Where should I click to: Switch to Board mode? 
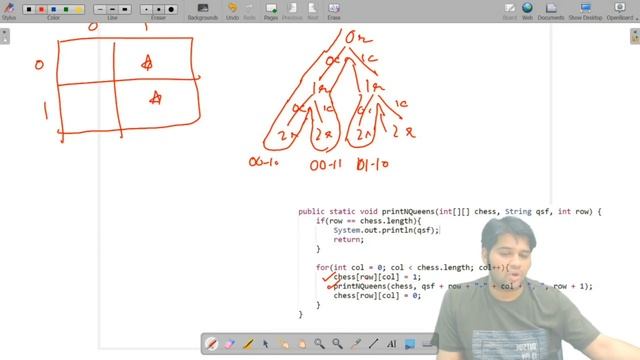(509, 11)
